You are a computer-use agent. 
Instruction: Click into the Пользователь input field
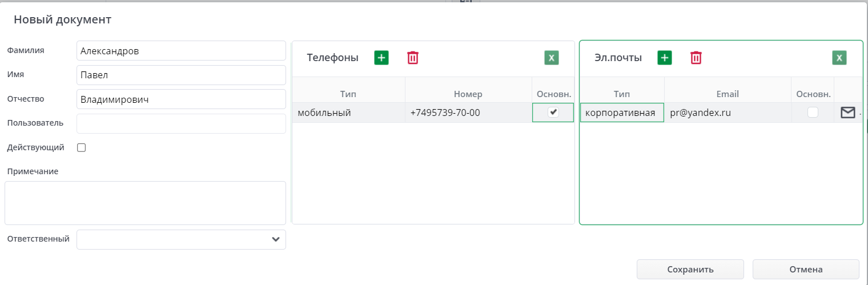pyautogui.click(x=180, y=123)
